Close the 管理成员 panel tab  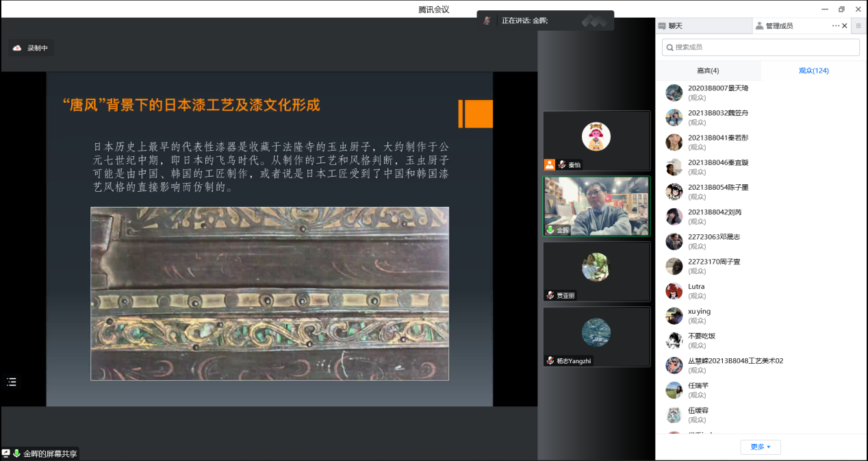click(x=845, y=26)
